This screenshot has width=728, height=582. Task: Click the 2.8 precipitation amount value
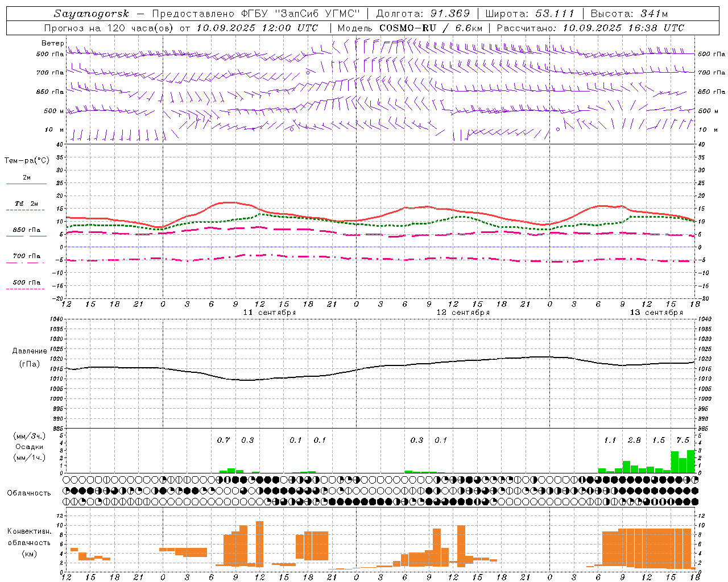tap(634, 440)
